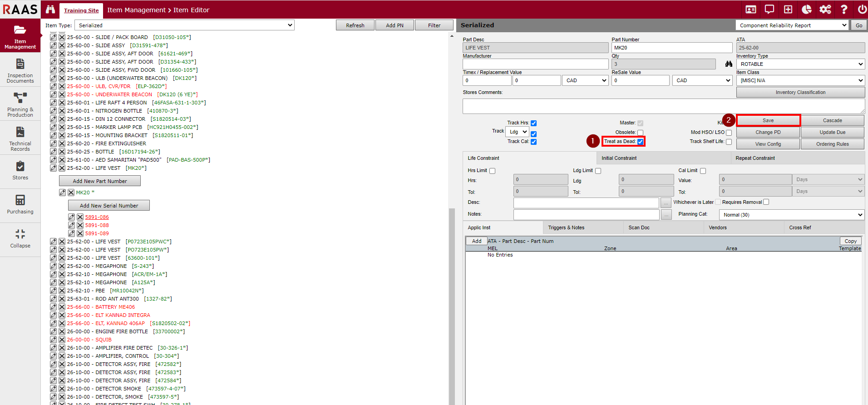Uncheck the Track Hrs checkbox
This screenshot has height=405, width=868.
[x=534, y=123]
